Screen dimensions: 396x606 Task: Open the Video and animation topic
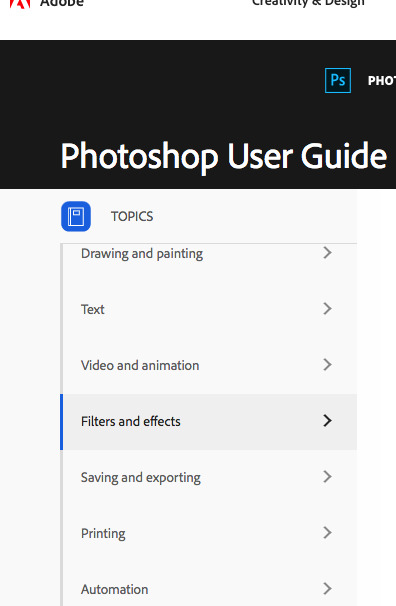click(x=140, y=366)
